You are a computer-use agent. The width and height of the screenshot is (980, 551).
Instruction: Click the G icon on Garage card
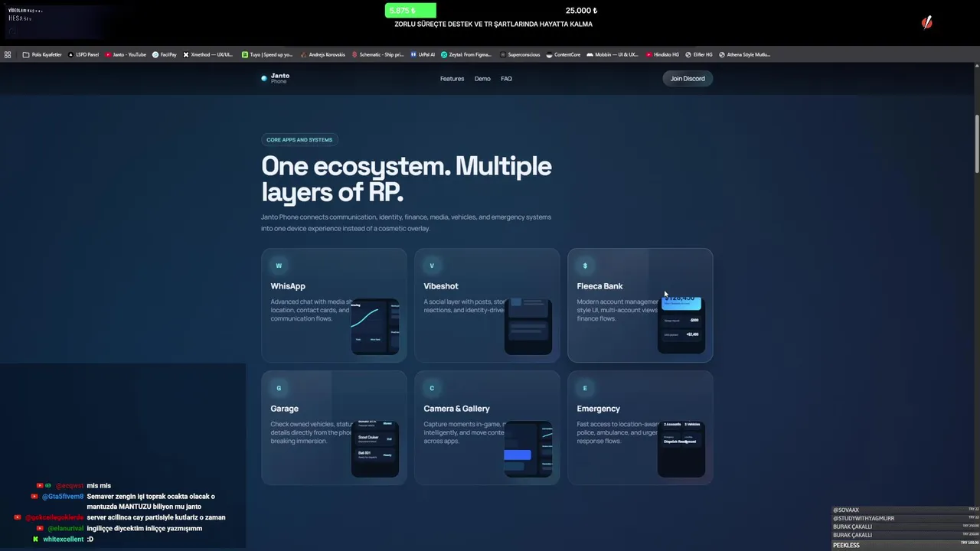point(279,388)
